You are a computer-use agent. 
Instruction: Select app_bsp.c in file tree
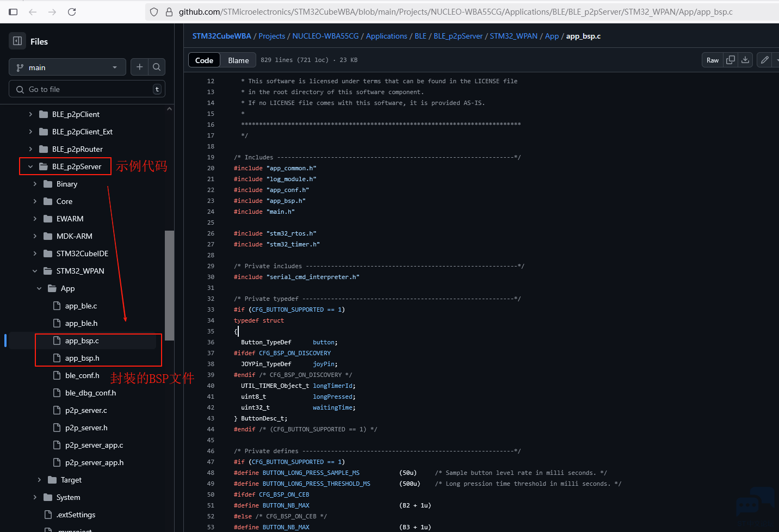83,341
